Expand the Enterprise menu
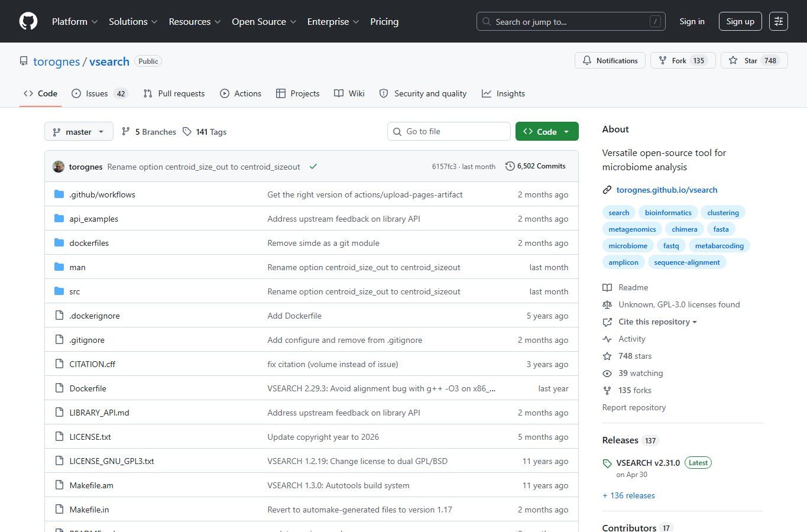Viewport: 807px width, 532px height. (333, 21)
